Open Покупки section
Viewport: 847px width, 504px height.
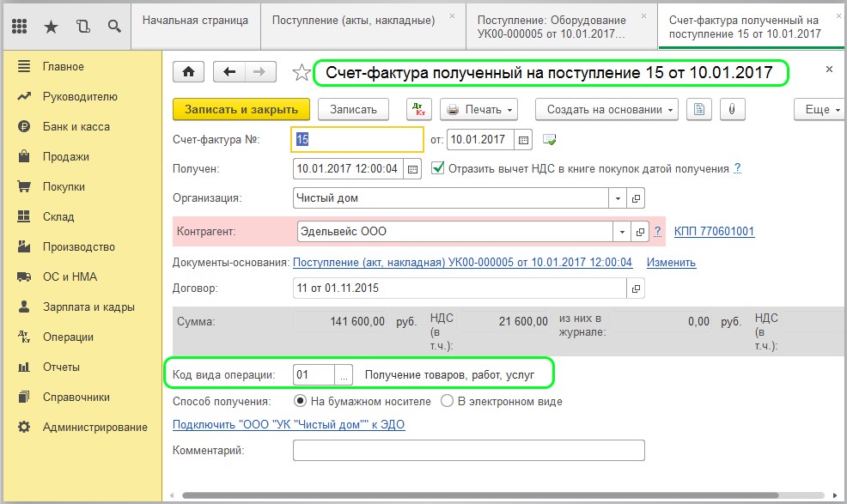[x=64, y=187]
